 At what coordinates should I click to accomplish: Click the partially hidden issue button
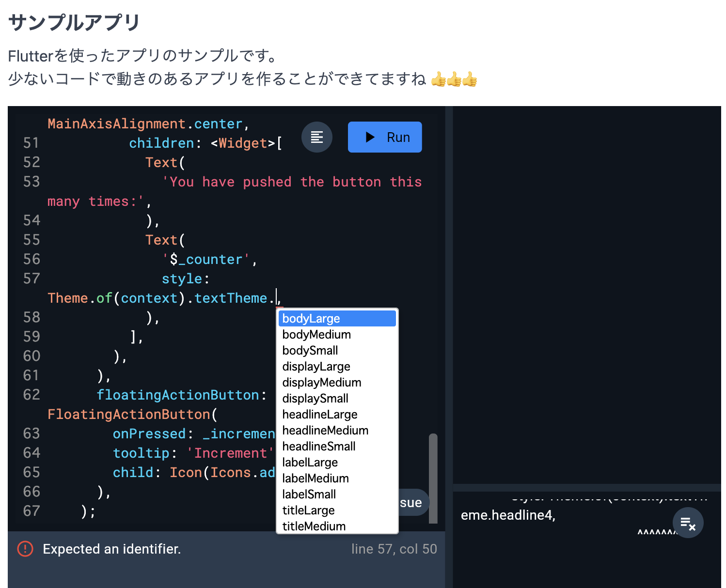click(x=414, y=503)
